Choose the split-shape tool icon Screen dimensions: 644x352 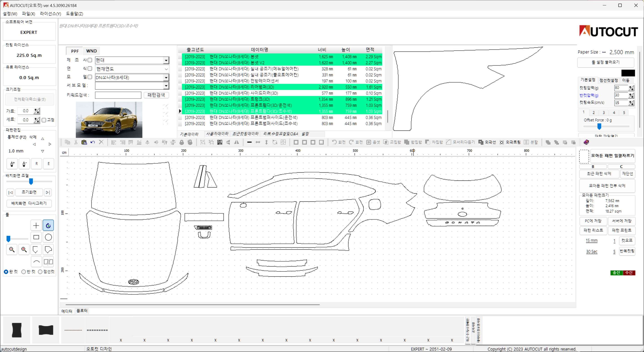pos(48,262)
